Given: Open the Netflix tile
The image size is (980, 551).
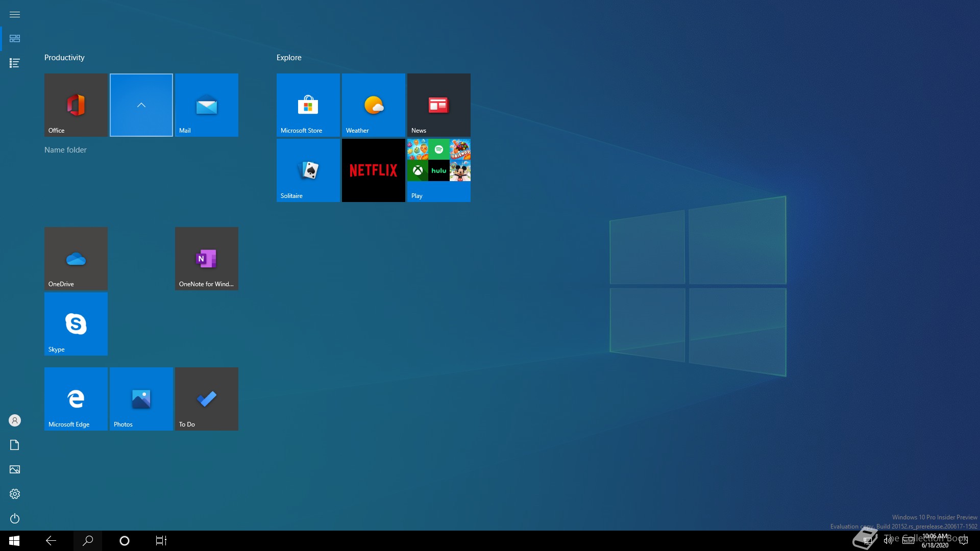Looking at the screenshot, I should click(x=374, y=170).
